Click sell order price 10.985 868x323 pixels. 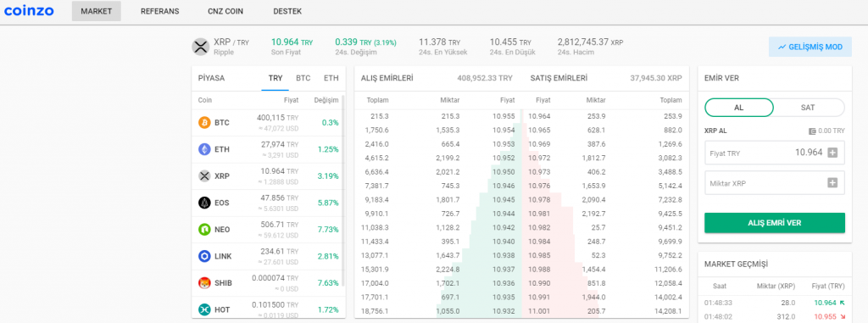pyautogui.click(x=539, y=255)
